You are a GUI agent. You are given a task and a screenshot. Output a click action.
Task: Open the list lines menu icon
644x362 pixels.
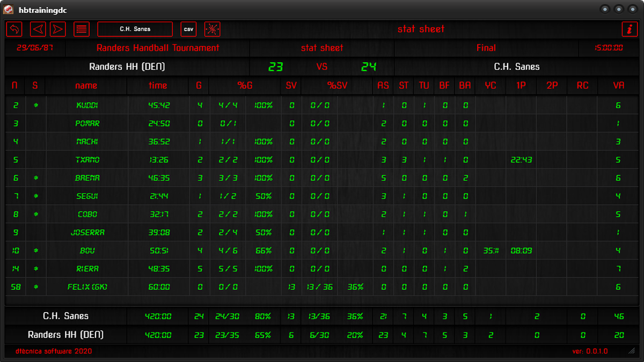pyautogui.click(x=82, y=29)
